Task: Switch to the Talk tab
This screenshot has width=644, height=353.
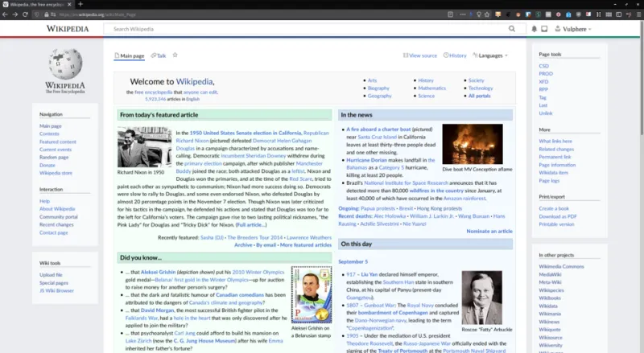Action: (x=159, y=55)
